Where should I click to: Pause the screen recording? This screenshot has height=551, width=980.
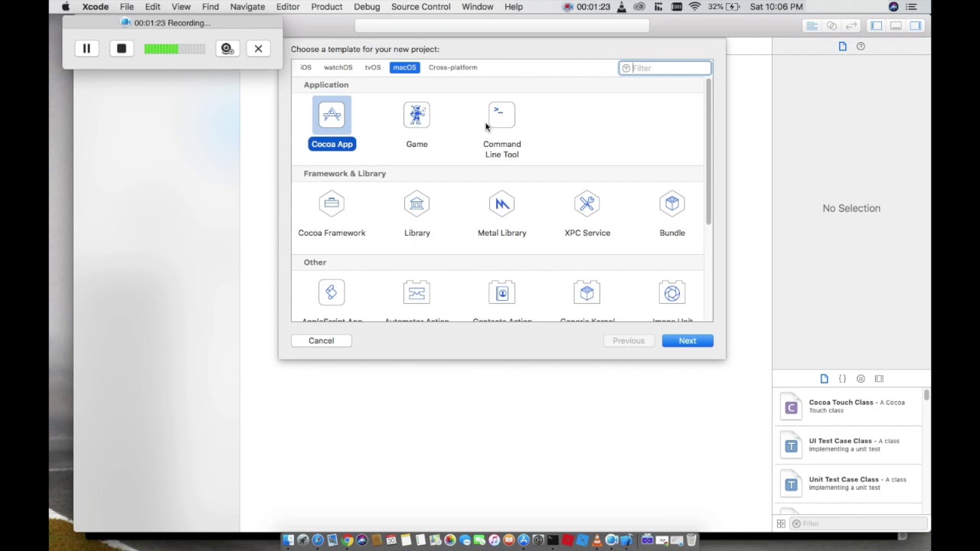(87, 49)
